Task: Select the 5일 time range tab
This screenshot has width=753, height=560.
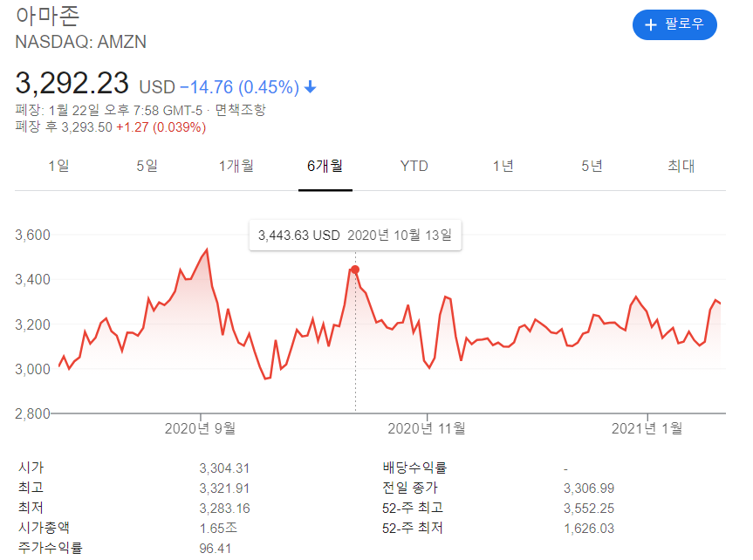Action: click(147, 167)
